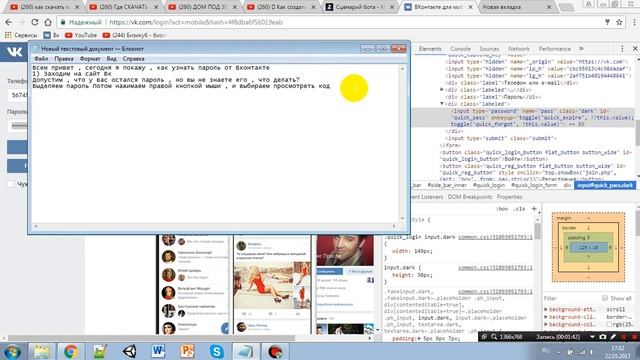The width and height of the screenshot is (640, 360).
Task: Close the DevTools panel
Action: [635, 49]
